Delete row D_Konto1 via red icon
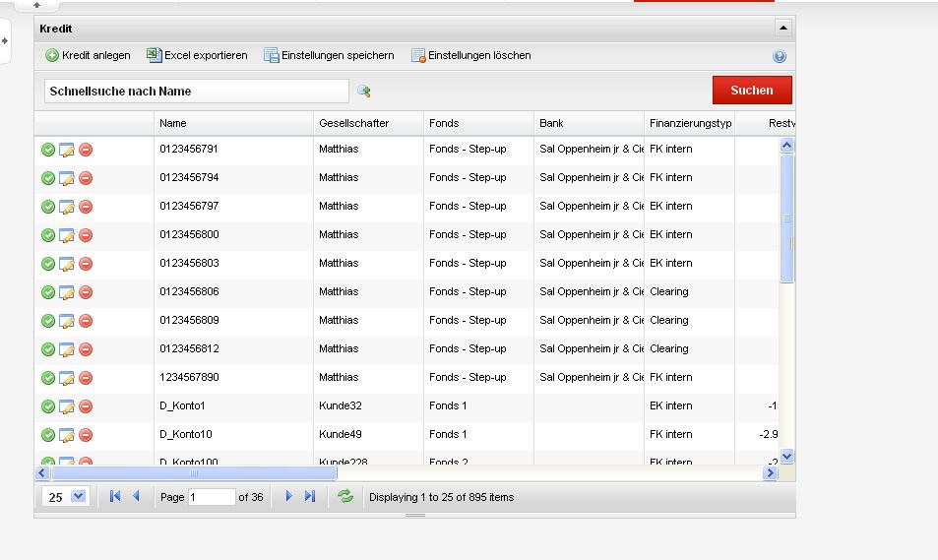This screenshot has height=560, width=938. click(86, 406)
